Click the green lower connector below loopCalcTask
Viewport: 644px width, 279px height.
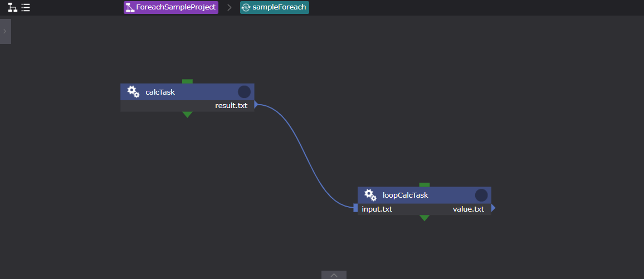tap(425, 218)
